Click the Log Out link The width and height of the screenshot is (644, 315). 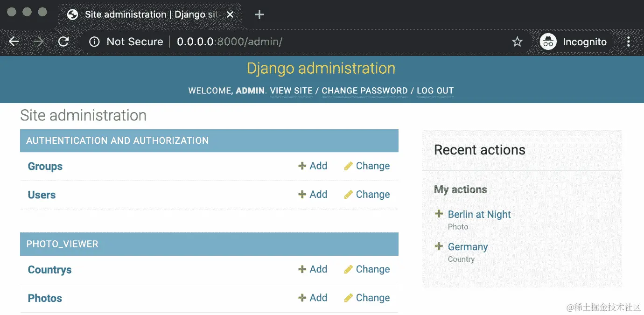[x=435, y=91]
